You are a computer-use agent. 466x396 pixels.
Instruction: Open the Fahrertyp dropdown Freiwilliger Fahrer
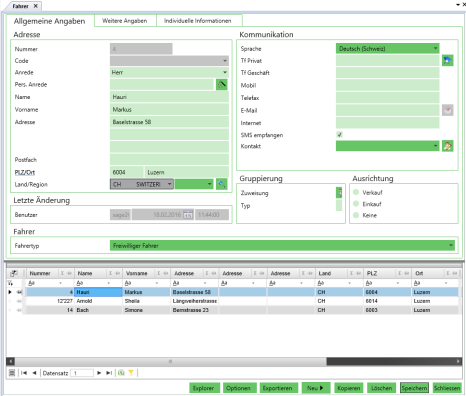point(451,245)
